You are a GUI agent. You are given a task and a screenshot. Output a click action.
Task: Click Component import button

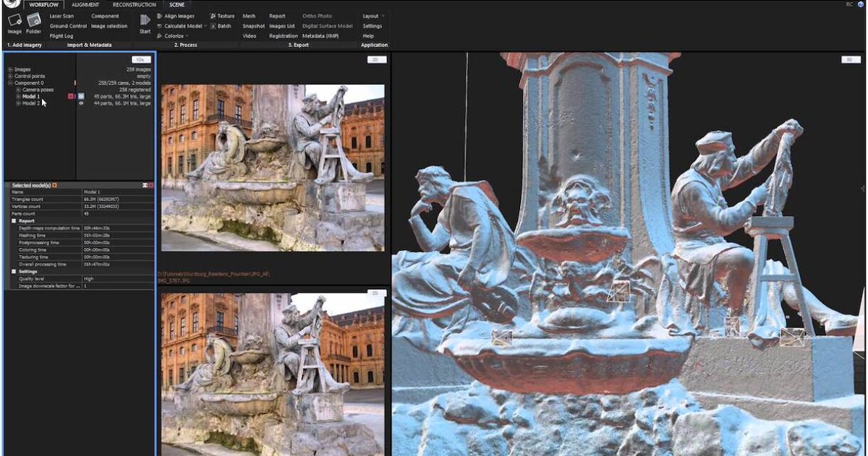[105, 16]
